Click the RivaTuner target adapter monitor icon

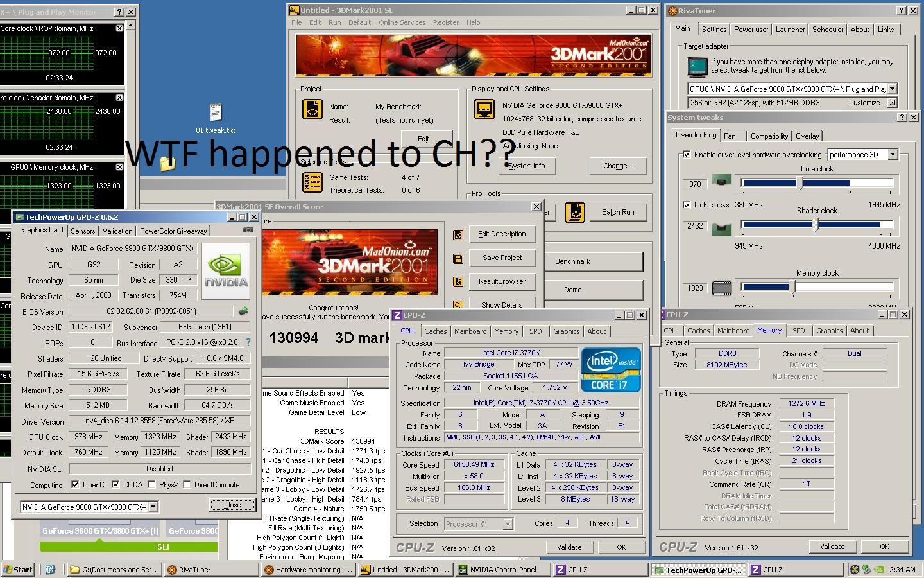click(697, 66)
